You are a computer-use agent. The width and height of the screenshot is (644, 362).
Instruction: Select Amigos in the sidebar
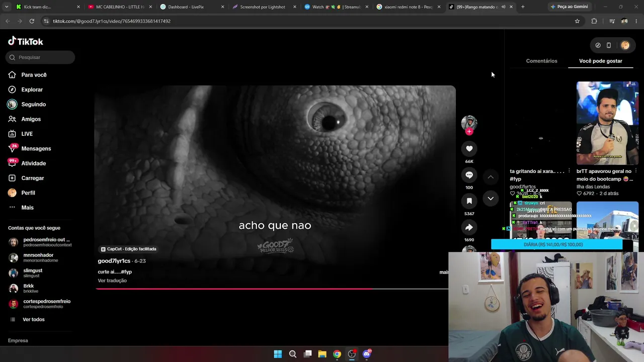(x=31, y=119)
